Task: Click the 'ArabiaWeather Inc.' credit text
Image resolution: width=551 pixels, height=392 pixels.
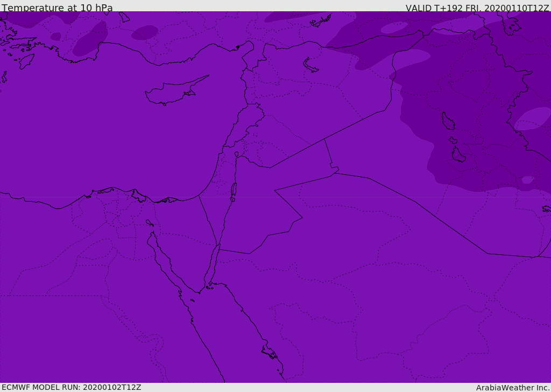Action: tap(513, 388)
